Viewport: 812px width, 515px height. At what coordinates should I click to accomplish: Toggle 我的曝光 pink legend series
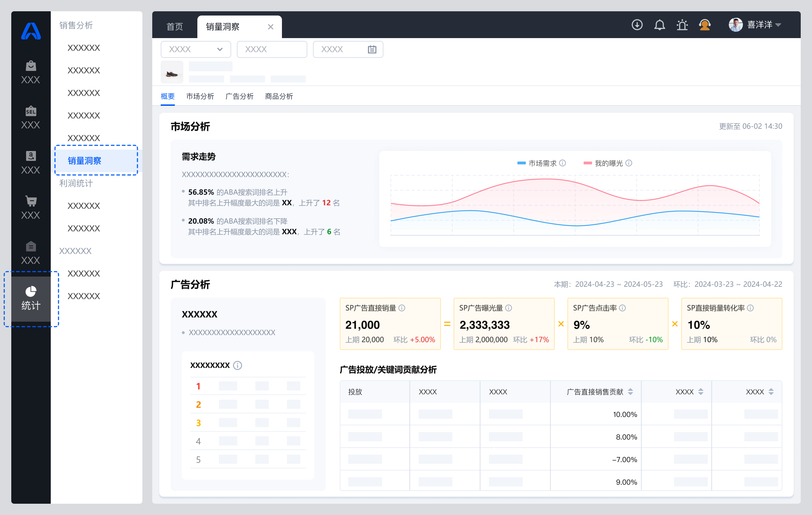coord(603,163)
